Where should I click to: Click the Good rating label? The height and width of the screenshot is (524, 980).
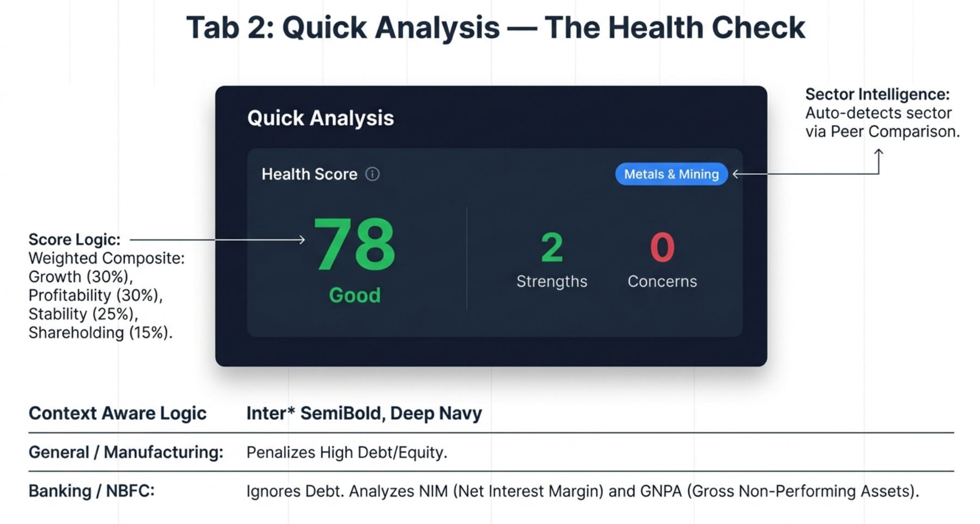tap(354, 295)
